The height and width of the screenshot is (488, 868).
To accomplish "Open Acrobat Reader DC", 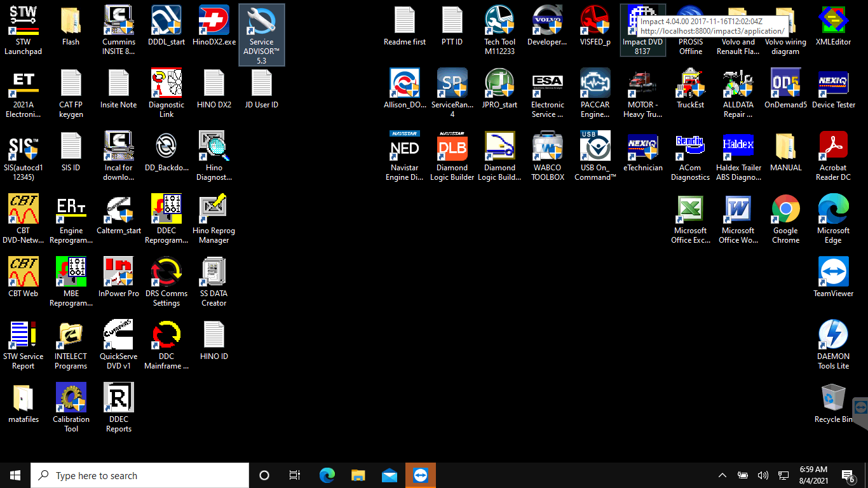I will pos(833,156).
